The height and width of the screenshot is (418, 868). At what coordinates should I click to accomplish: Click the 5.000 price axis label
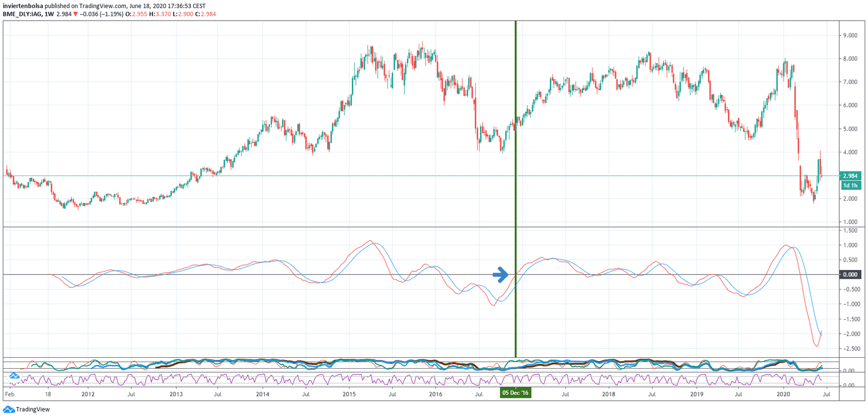850,129
